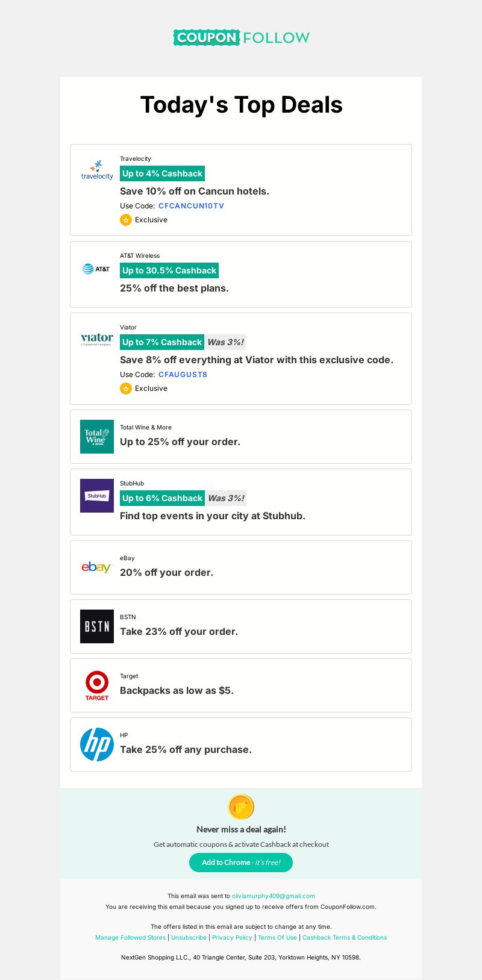Click Up to 6% Cashback StubHub badge
482x980 pixels.
coord(162,498)
